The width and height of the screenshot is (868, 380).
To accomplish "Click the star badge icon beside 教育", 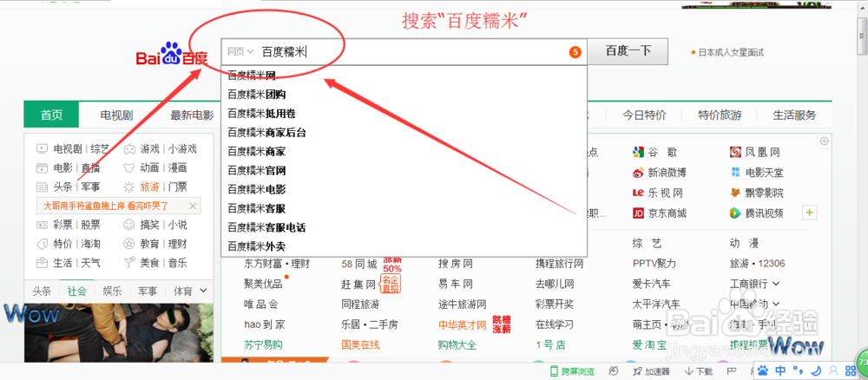I will (129, 244).
